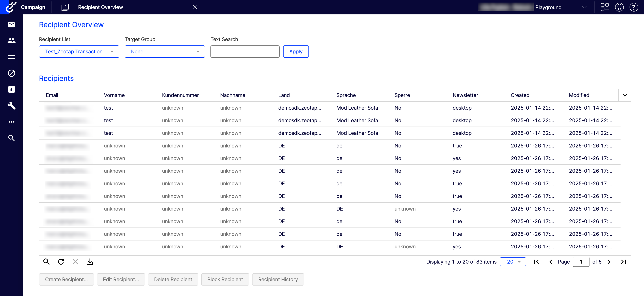Screen dimensions: 644x296
Task: Click the transfer arrows sidebar icon
Action: click(12, 57)
